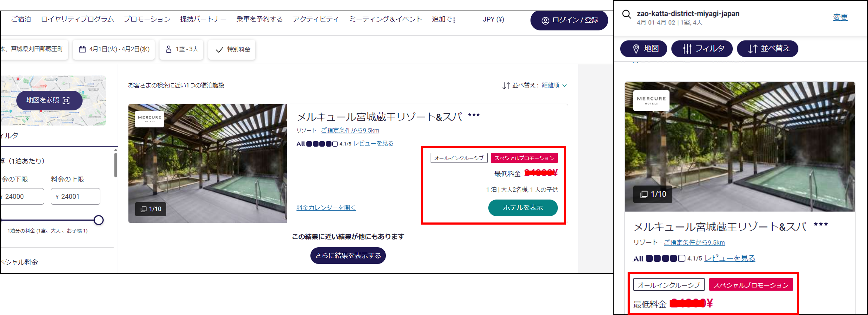
Task: Click the ホテルを表示 button
Action: (x=523, y=208)
